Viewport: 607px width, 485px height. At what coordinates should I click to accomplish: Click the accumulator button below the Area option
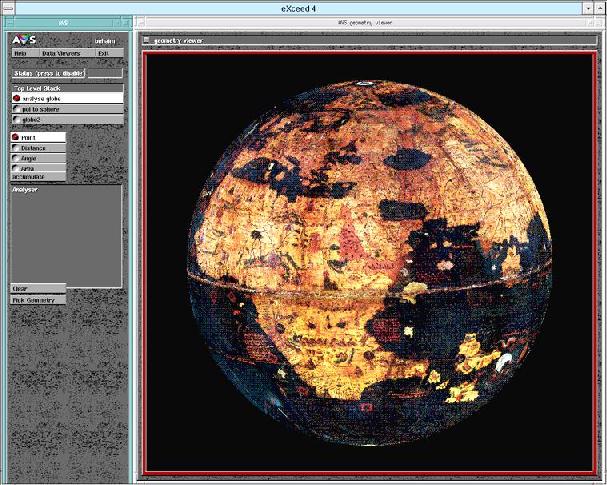(38, 177)
